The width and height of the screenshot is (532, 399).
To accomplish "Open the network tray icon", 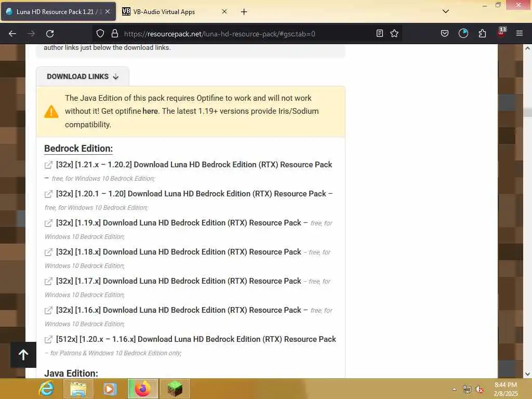I will pos(467,390).
